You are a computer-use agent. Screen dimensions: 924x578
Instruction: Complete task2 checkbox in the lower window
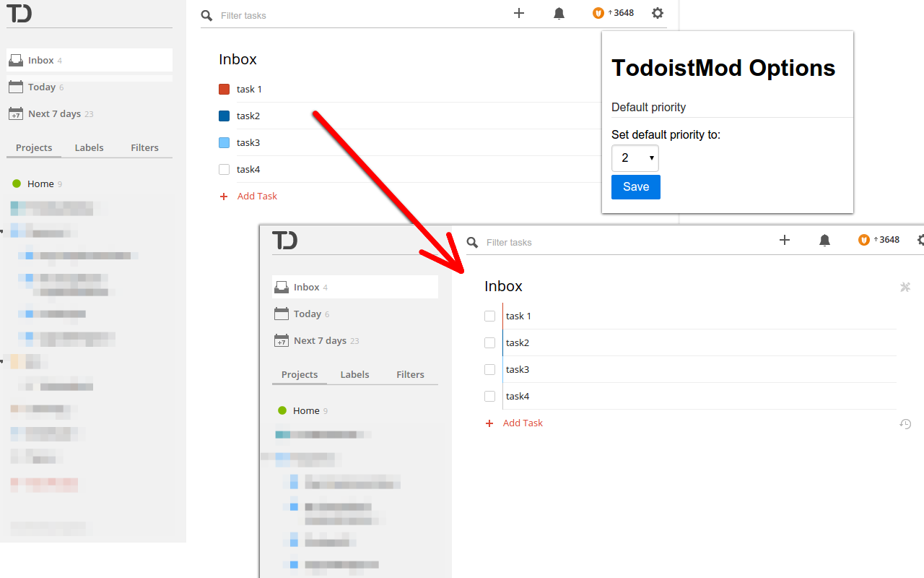pyautogui.click(x=489, y=343)
